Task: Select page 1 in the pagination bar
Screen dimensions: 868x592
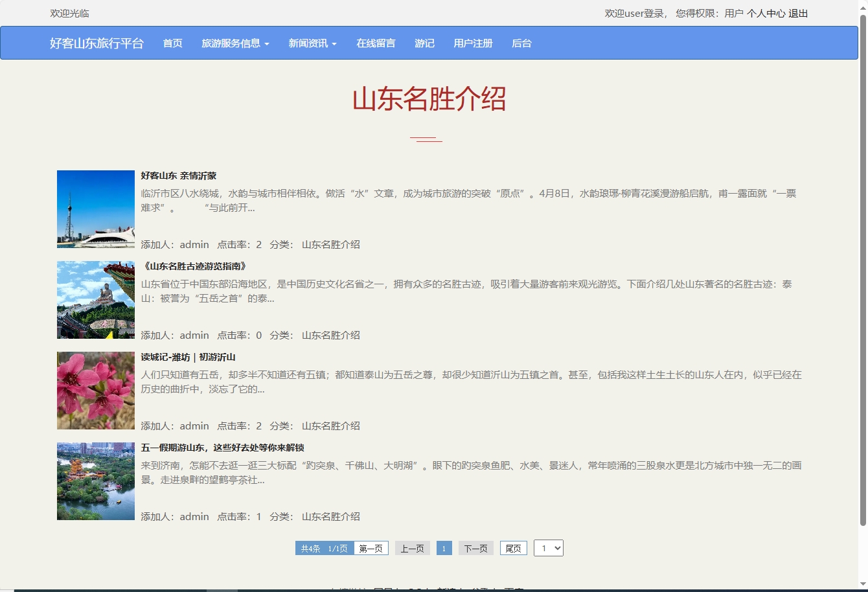Action: point(444,547)
